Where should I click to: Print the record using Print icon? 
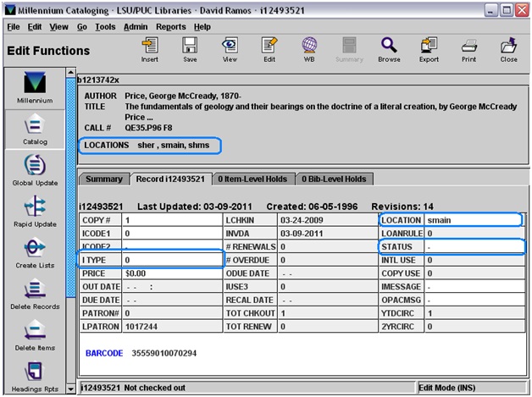pos(468,49)
